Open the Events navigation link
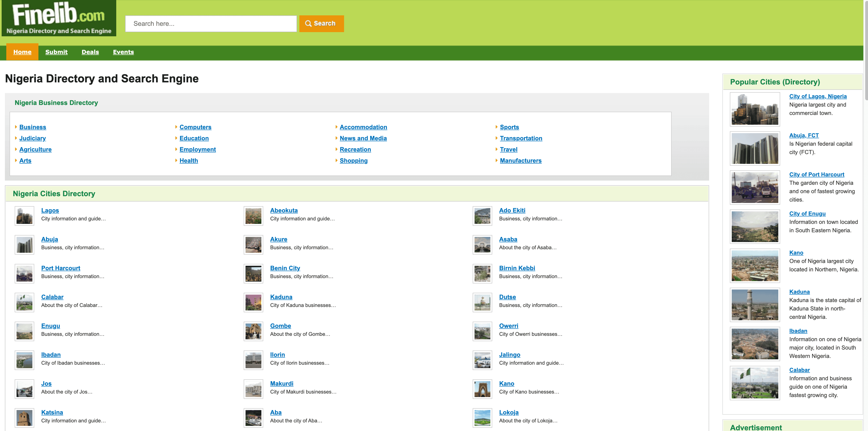The image size is (868, 431). point(123,52)
